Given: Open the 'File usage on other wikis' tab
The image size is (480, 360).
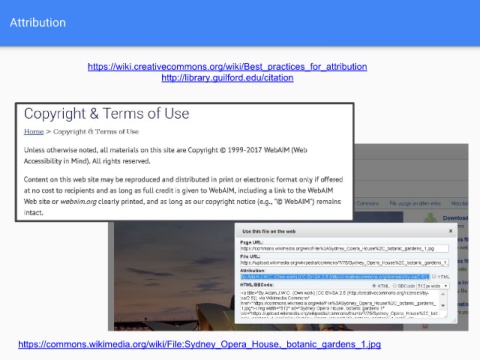Looking at the screenshot, I should pyautogui.click(x=415, y=203).
